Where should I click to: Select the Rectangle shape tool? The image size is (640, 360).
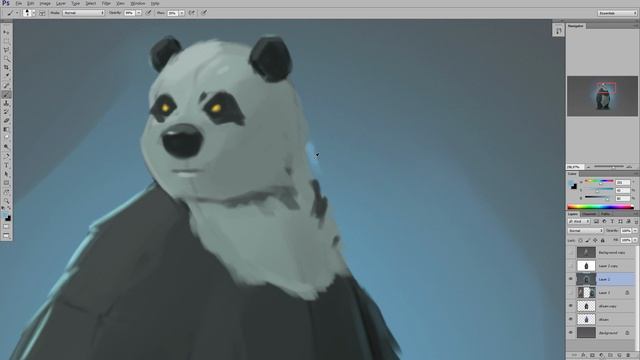tap(6, 183)
